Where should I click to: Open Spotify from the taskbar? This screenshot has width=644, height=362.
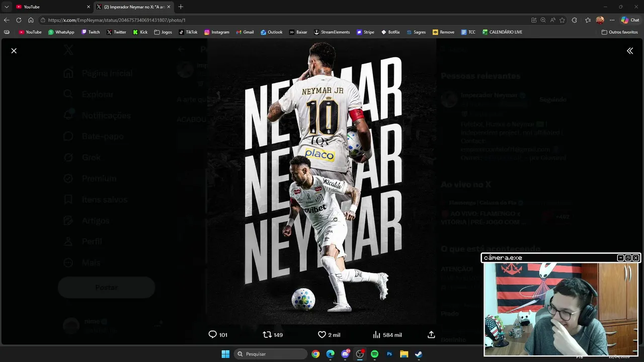pos(374,354)
